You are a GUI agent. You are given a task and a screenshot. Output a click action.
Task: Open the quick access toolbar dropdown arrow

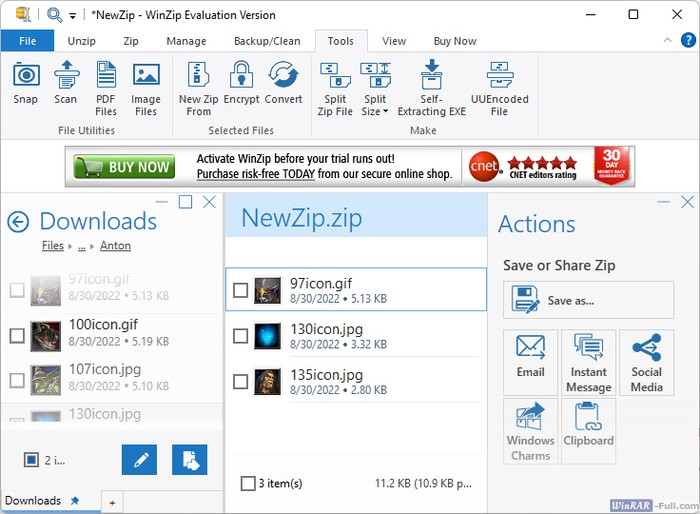coord(73,15)
